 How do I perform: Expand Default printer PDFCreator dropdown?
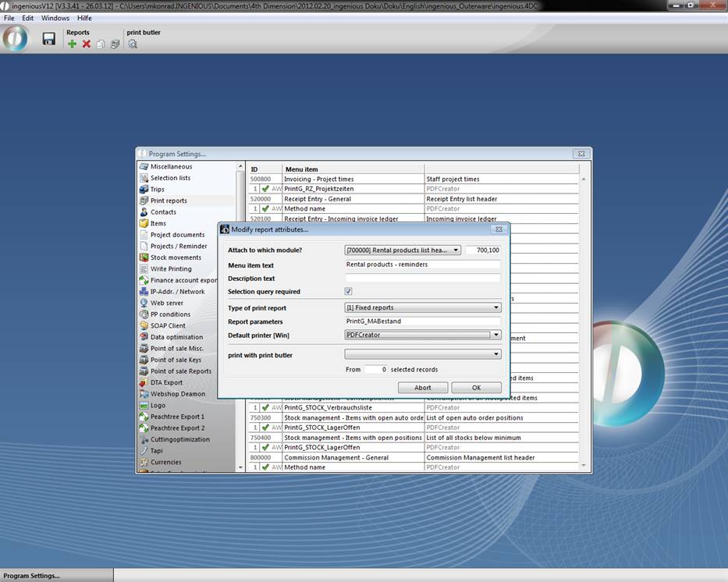(x=495, y=335)
